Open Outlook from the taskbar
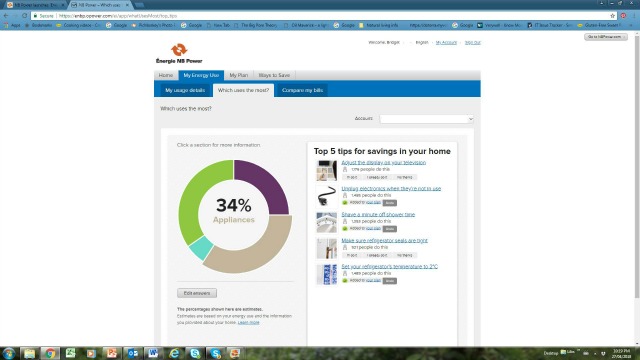This screenshot has height=360, width=640. pos(133,353)
